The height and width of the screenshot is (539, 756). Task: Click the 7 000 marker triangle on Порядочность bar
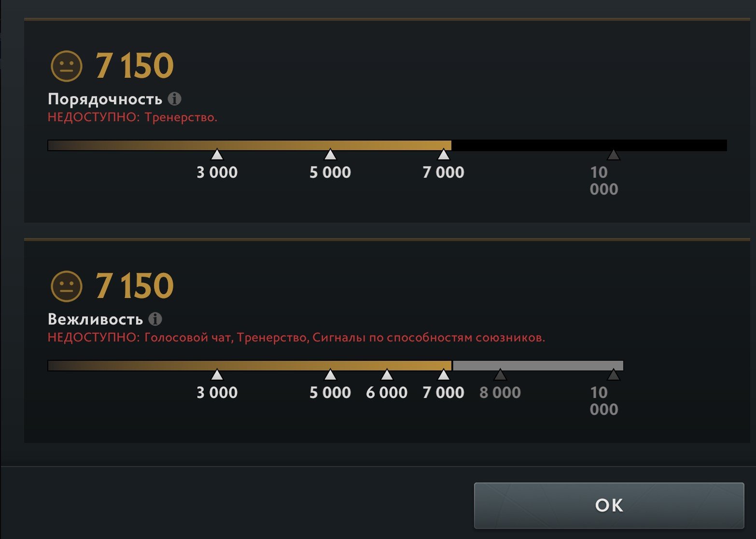[444, 155]
